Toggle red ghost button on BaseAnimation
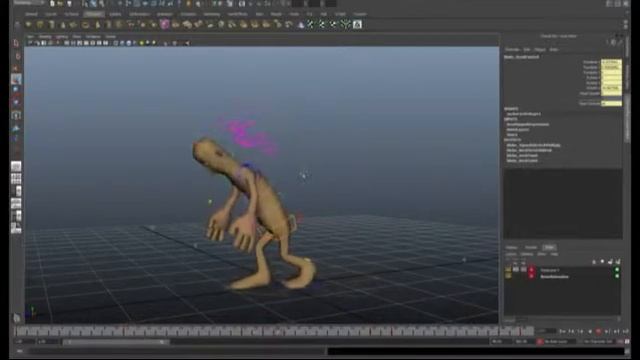The height and width of the screenshot is (360, 640). 531,277
